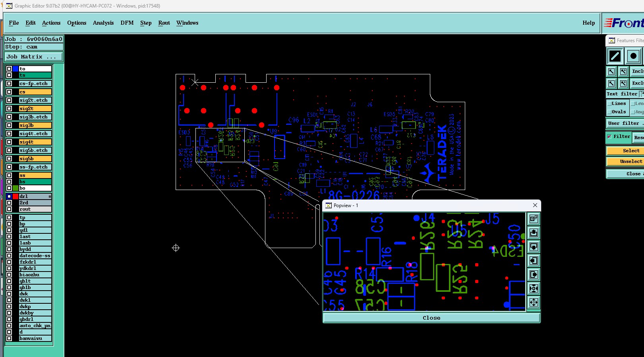This screenshot has width=644, height=357.
Task: Click the red color swatch of layer 'drl'
Action: [x=15, y=196]
